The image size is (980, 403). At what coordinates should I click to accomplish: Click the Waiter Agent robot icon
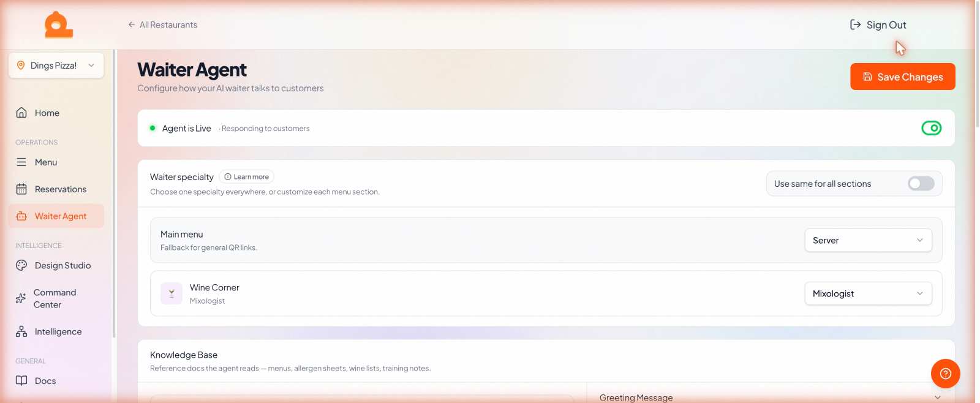tap(21, 216)
